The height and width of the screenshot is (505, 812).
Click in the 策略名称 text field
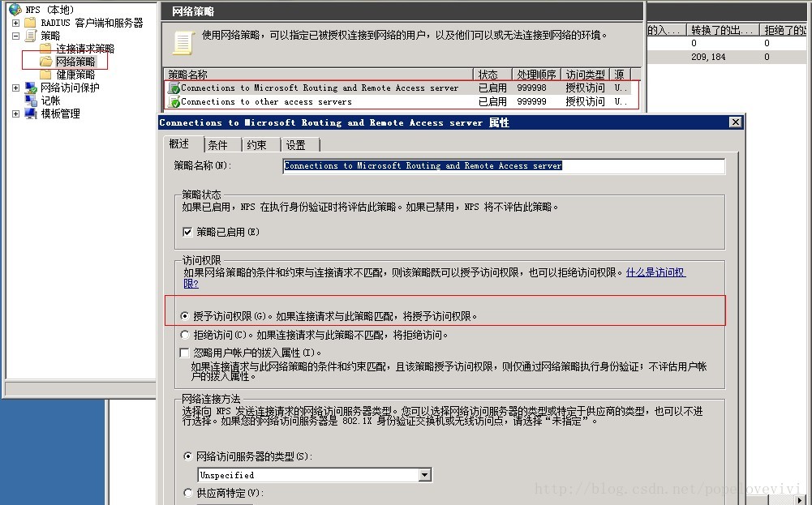click(x=504, y=166)
